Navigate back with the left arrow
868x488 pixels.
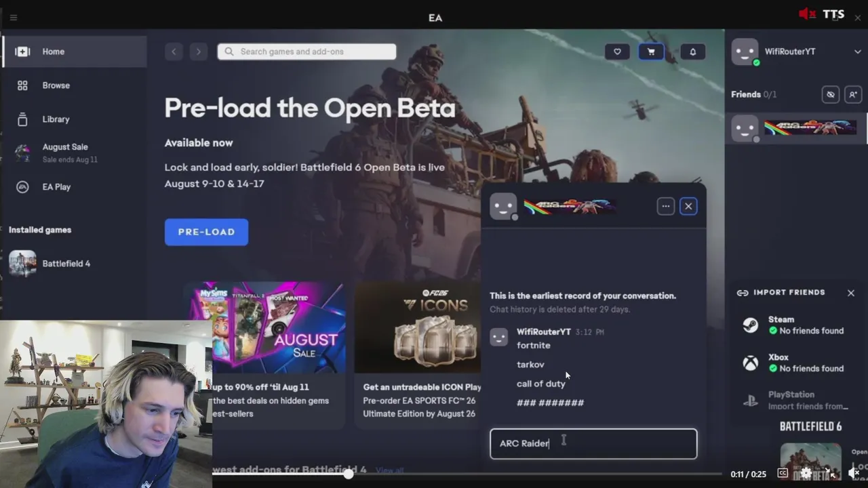click(x=174, y=52)
